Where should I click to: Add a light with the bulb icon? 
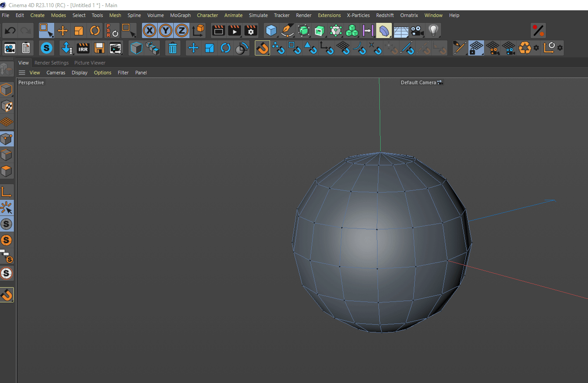[433, 30]
